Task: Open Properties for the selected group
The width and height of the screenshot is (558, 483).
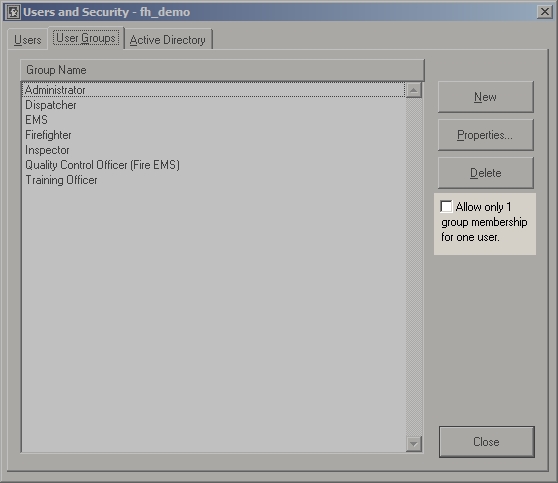Action: tap(485, 135)
